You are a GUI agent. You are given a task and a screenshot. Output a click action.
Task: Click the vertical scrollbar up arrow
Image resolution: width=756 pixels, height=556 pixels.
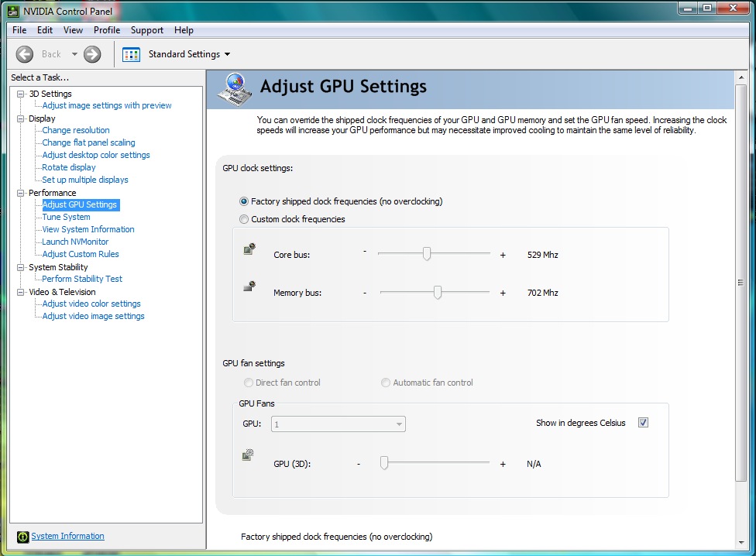(x=741, y=77)
